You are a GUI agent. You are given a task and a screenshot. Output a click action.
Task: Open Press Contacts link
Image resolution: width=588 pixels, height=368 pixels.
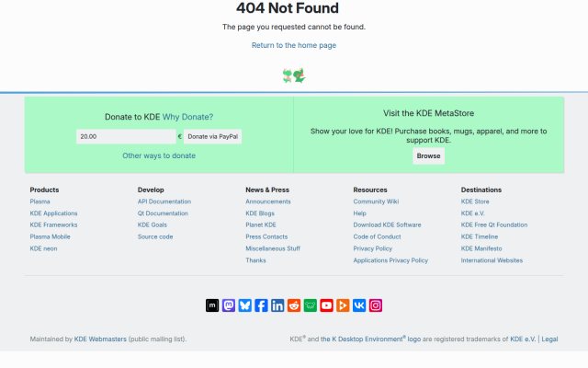click(x=266, y=236)
